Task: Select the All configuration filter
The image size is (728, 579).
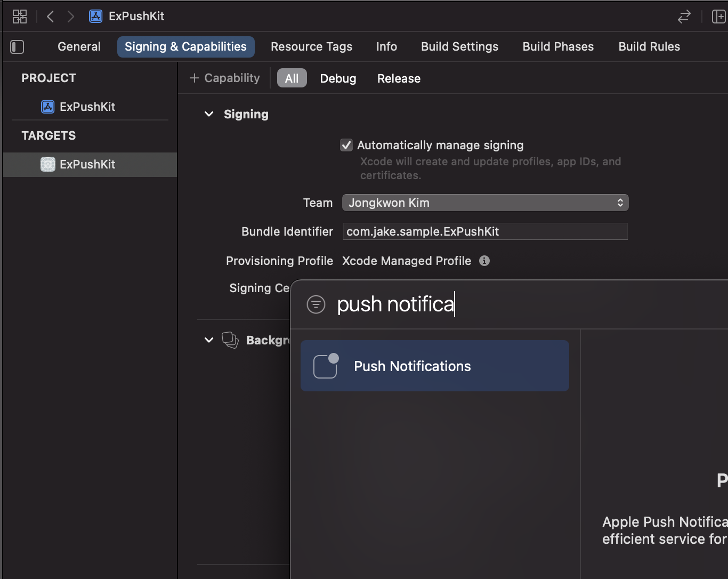Action: [292, 78]
